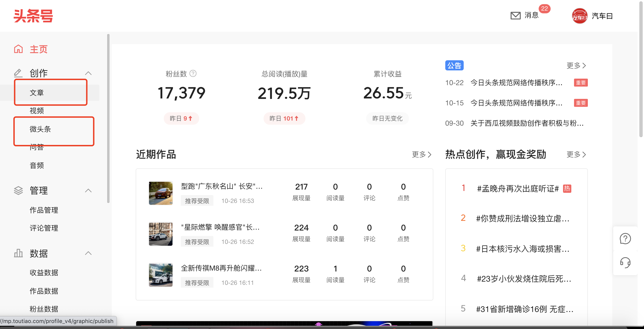This screenshot has height=329, width=644.
Task: Open customer service headset icon
Action: coord(625,263)
